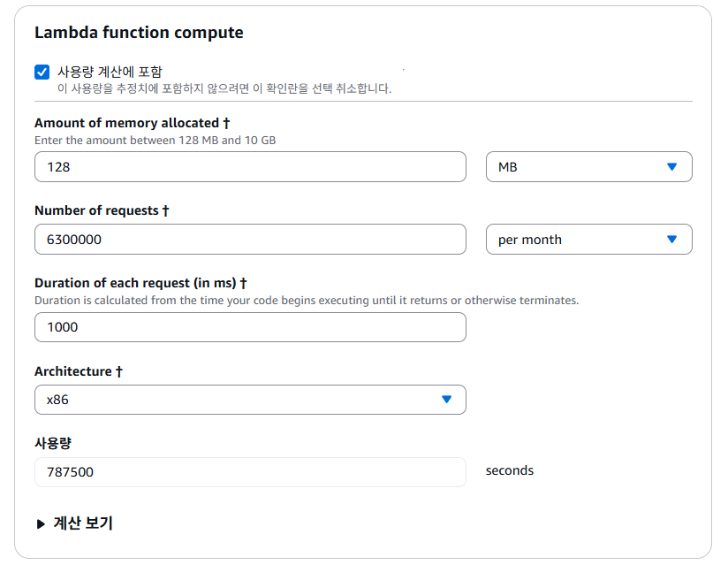Click the duration field showing 1000
728x565 pixels.
(x=250, y=327)
